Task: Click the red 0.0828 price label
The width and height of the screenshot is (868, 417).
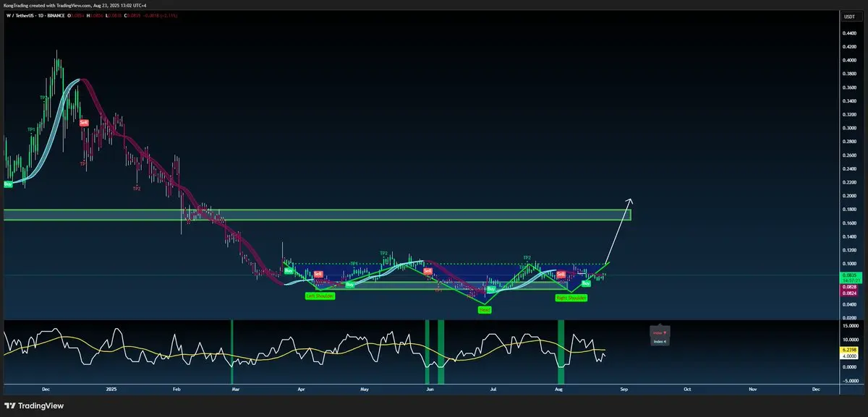Action: [x=848, y=287]
